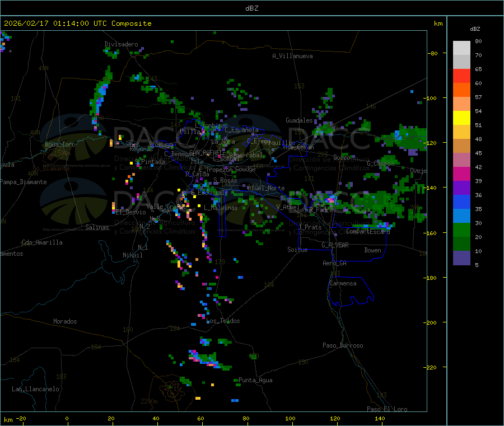The image size is (504, 426).
Task: Click the C_Española map label
Action: coord(242,130)
